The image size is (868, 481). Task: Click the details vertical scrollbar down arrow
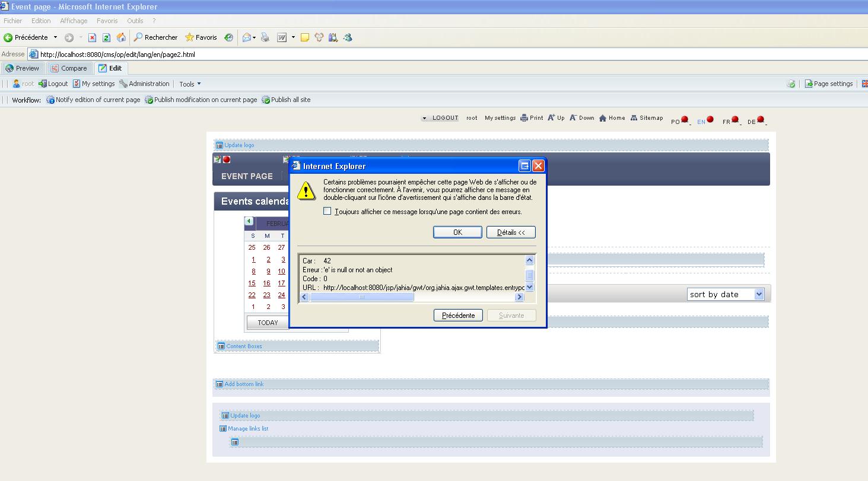[530, 287]
